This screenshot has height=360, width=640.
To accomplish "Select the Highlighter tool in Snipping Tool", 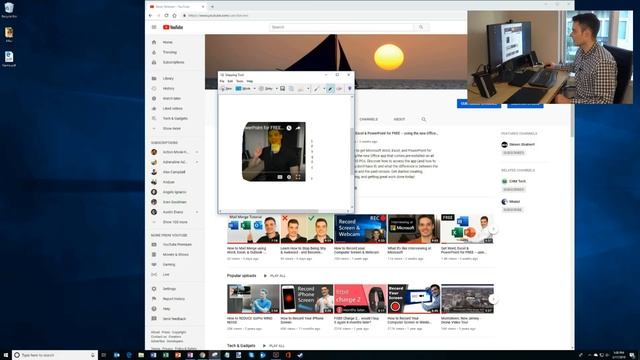I will 331,89.
